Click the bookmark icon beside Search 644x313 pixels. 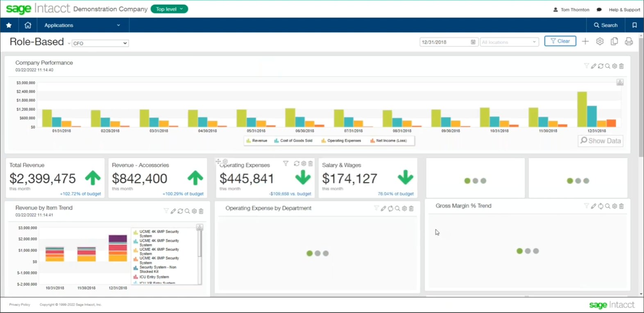coord(634,25)
